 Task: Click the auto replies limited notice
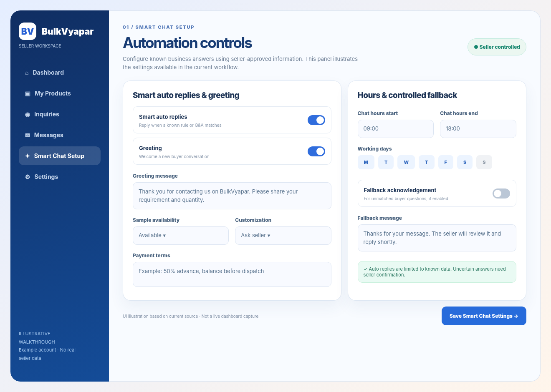[437, 272]
